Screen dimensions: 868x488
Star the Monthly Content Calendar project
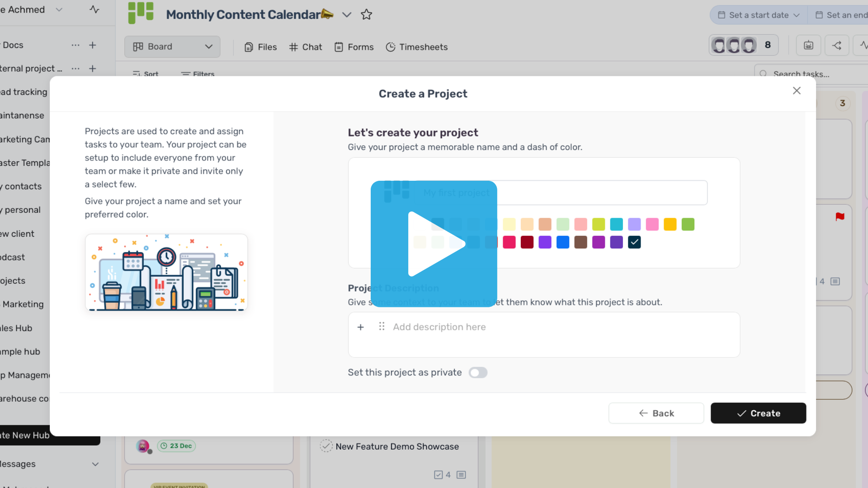(366, 15)
